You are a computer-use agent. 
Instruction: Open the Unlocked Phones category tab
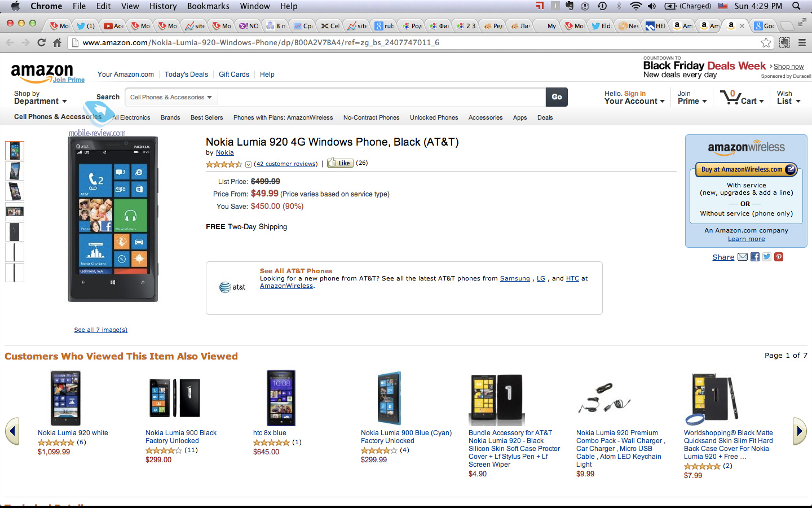click(434, 117)
